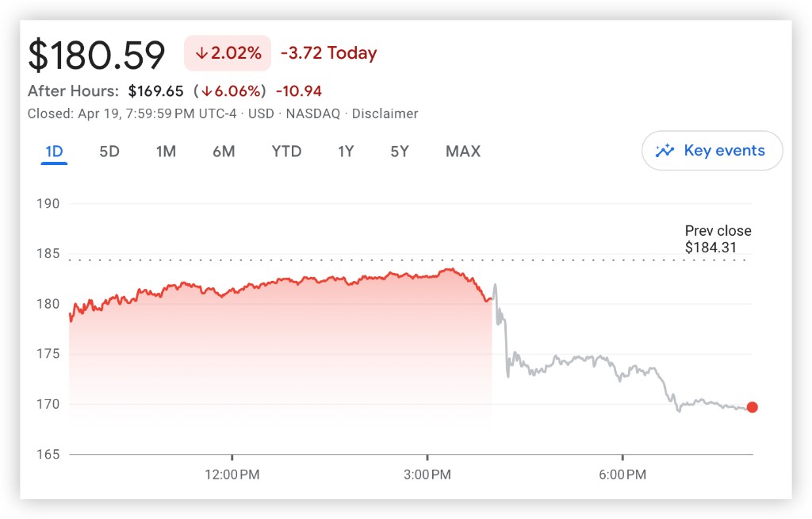Click the sparkle icon in Key events
Screen dimensions: 812x519
tap(665, 151)
